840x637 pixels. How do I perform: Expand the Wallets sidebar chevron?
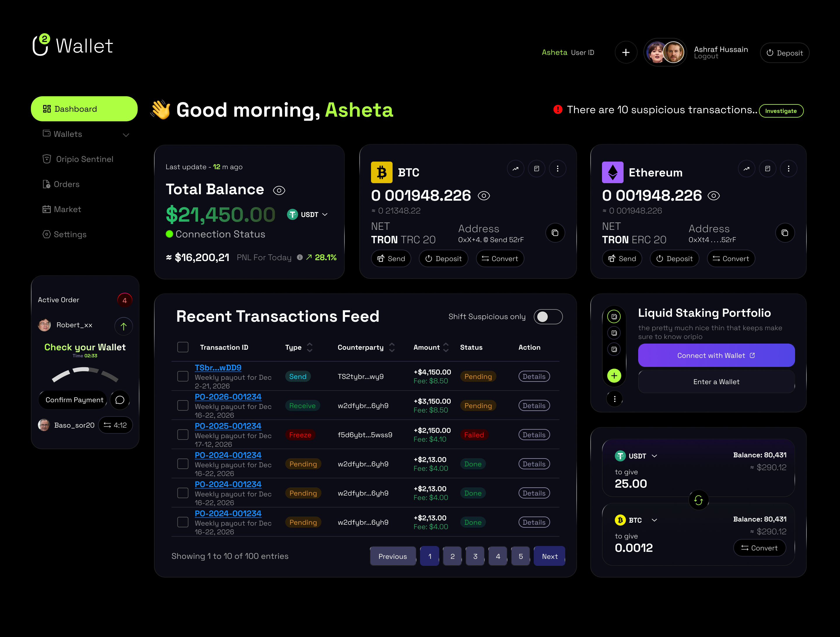126,135
